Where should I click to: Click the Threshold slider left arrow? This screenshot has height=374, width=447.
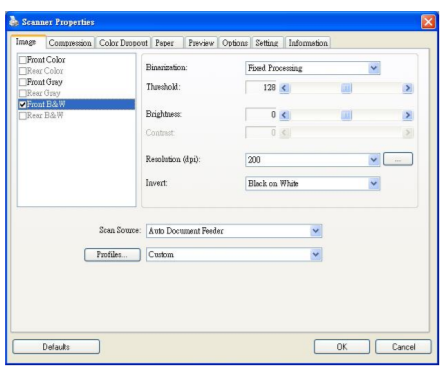(284, 88)
